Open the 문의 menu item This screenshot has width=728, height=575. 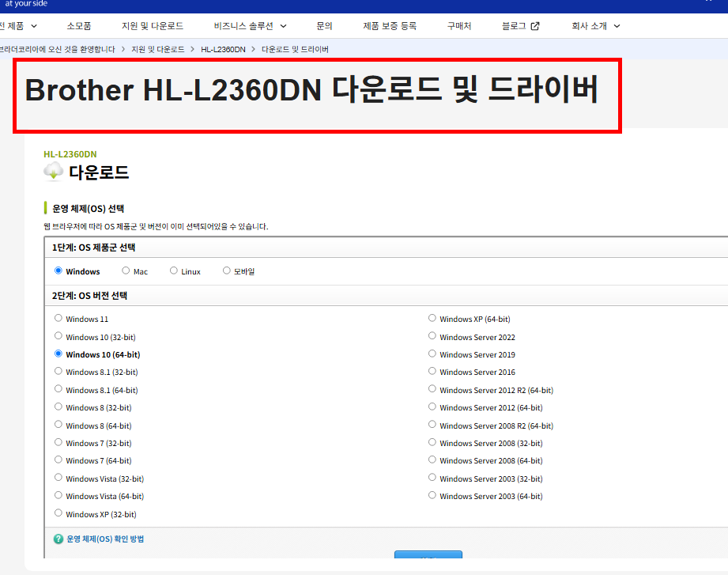coord(324,26)
